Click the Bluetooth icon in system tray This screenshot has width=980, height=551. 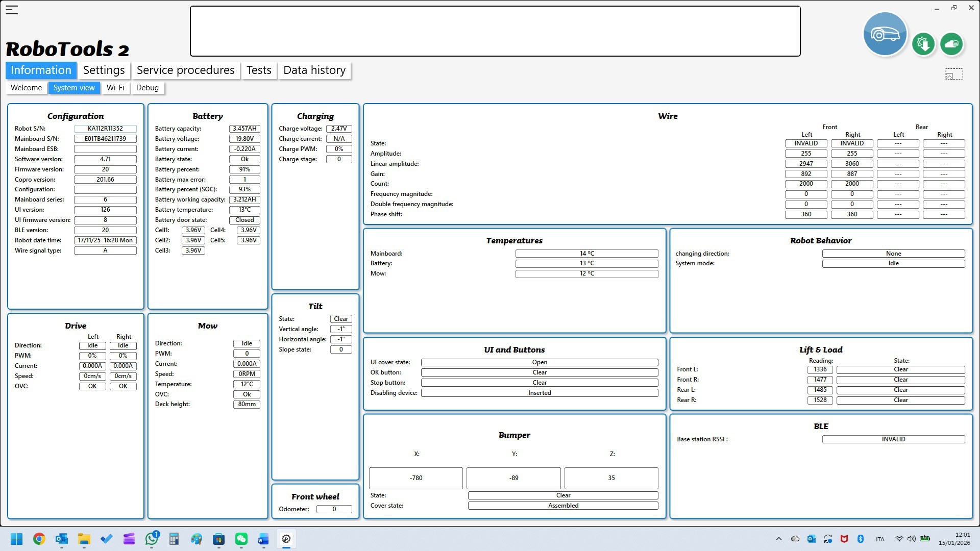tap(860, 539)
